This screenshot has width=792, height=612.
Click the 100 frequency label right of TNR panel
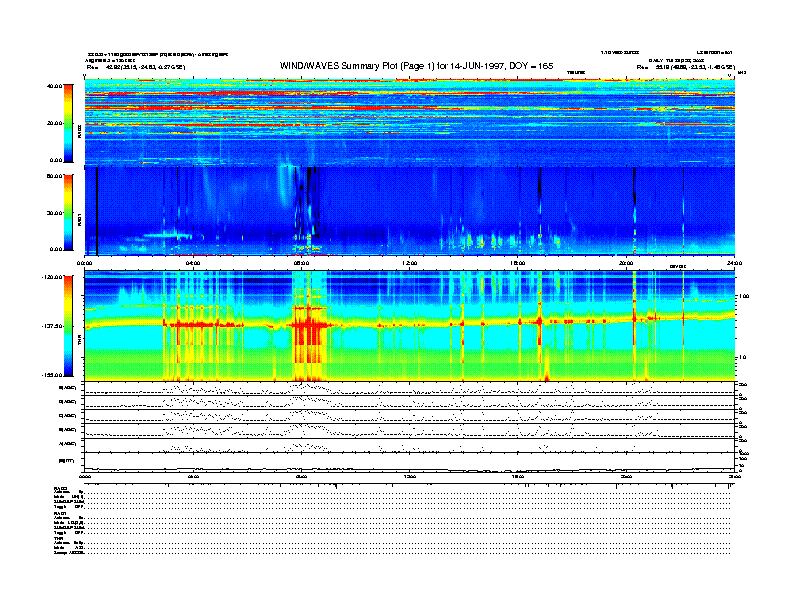pyautogui.click(x=744, y=296)
